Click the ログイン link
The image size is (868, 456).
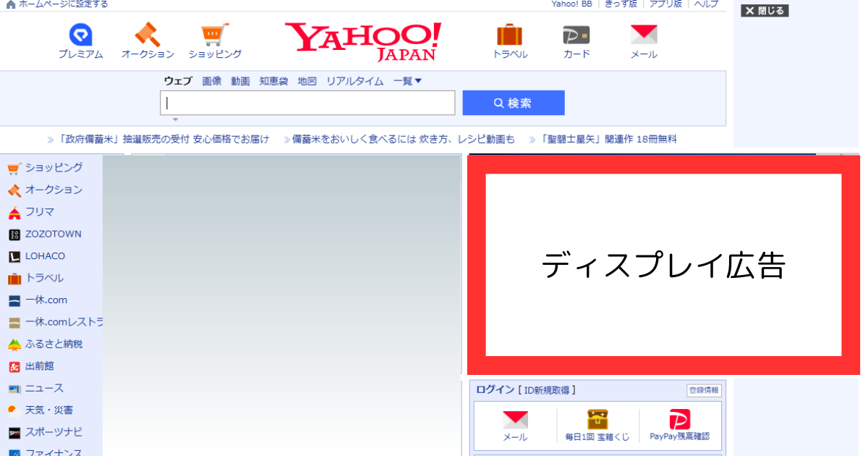tap(495, 390)
